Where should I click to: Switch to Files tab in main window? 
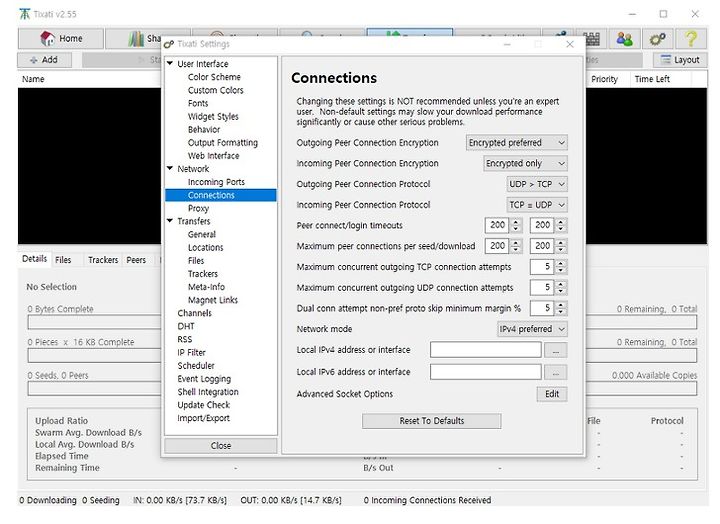63,260
